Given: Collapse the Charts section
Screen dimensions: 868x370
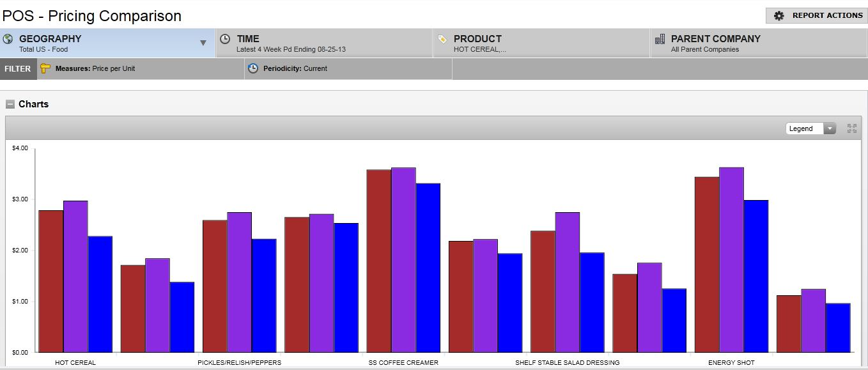Looking at the screenshot, I should click(10, 104).
